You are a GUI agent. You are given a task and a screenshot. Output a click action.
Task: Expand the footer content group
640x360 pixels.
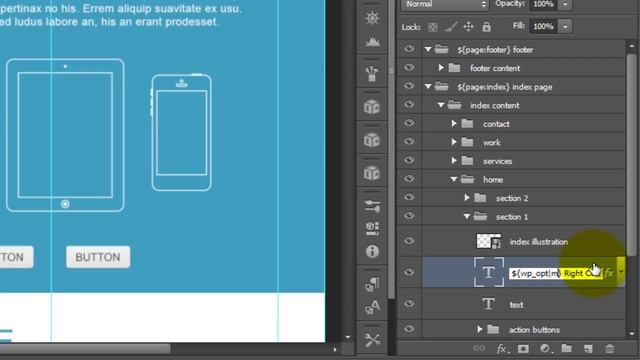441,68
